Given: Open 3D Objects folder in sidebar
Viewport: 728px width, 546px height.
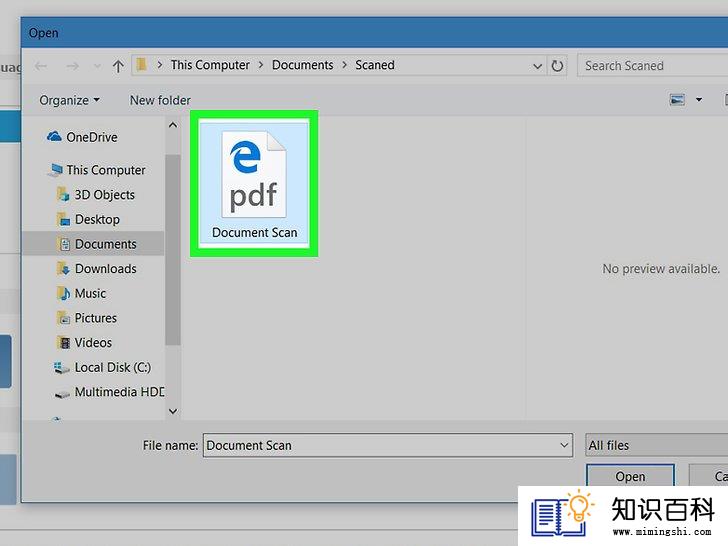Looking at the screenshot, I should [x=105, y=195].
